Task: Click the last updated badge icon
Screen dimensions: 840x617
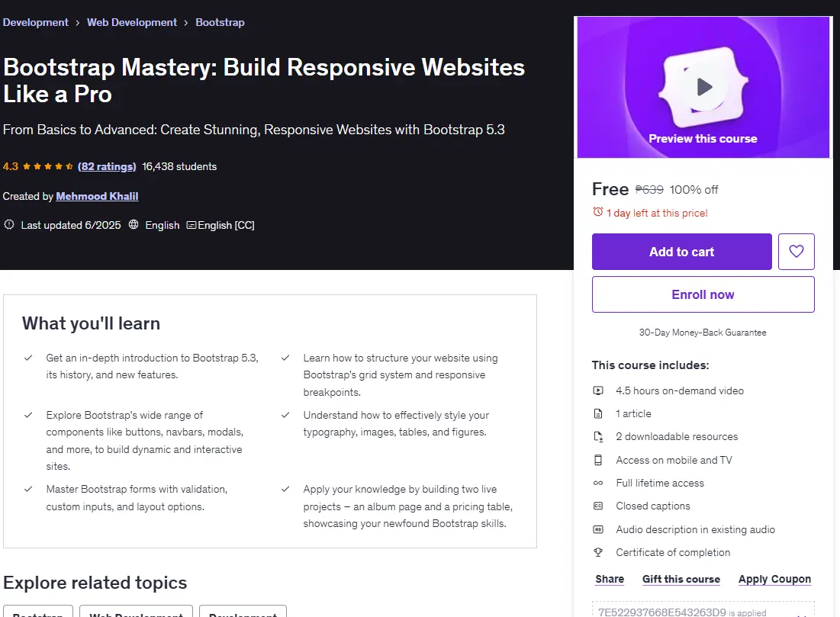Action: click(9, 224)
